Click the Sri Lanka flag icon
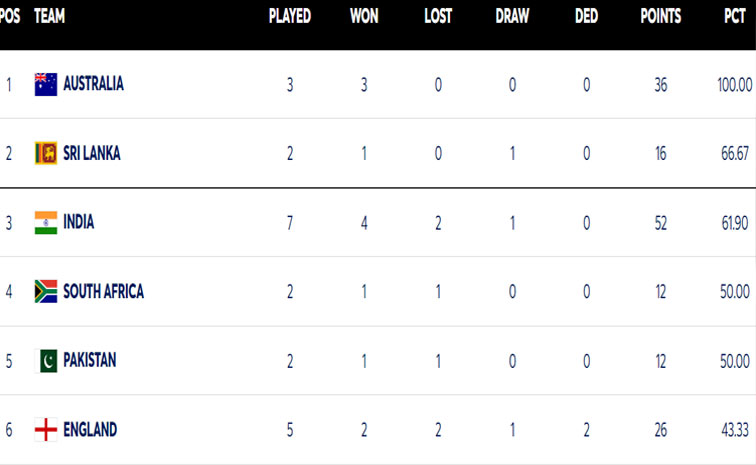Image resolution: width=756 pixels, height=465 pixels. (x=46, y=153)
